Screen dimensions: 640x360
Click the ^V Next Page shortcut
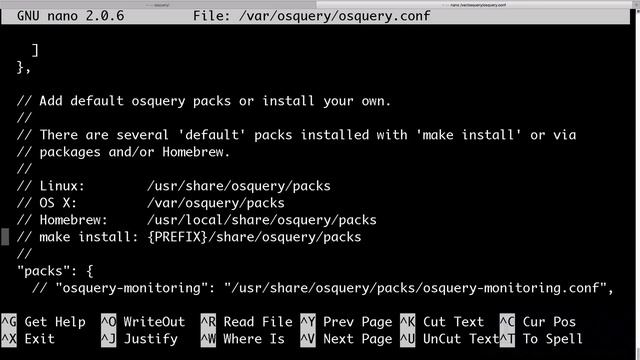pos(346,339)
